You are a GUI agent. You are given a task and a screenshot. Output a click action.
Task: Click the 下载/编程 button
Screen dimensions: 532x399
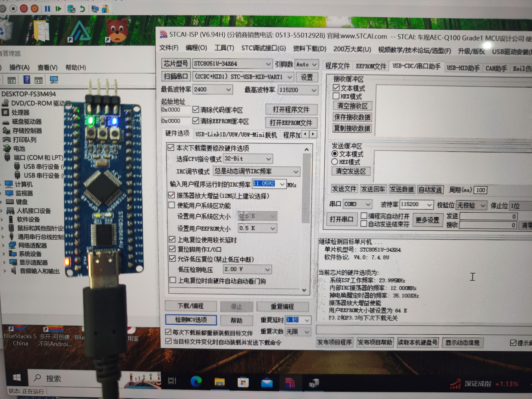[191, 306]
